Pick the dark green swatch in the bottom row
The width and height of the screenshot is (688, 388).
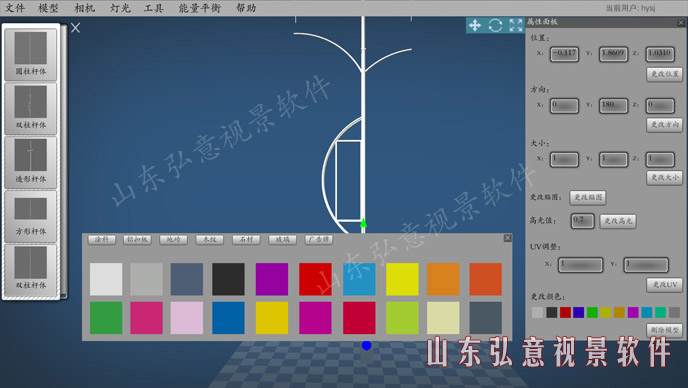point(106,318)
